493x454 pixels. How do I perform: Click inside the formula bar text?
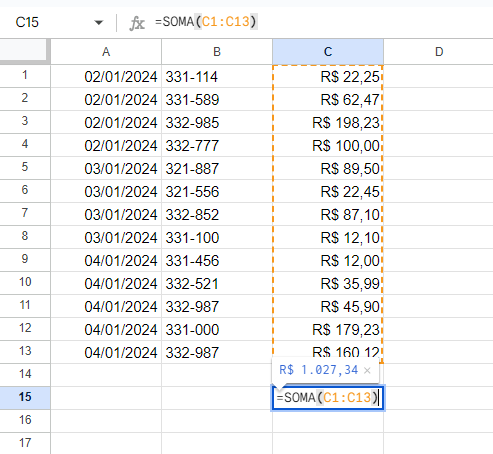click(206, 22)
